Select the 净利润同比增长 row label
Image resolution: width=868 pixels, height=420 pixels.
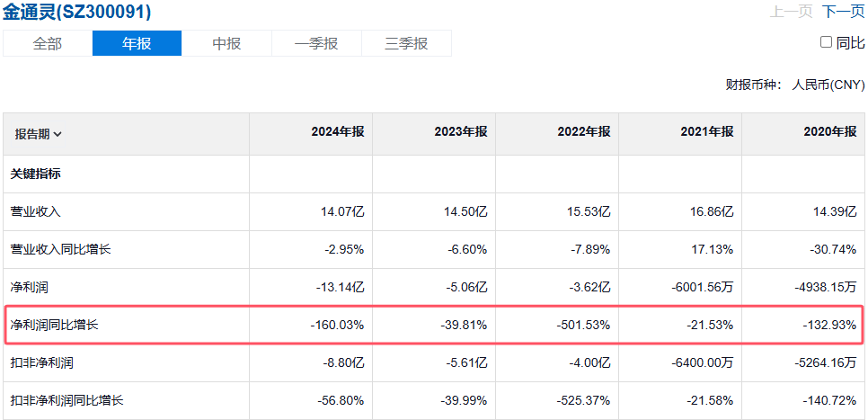[x=54, y=325]
